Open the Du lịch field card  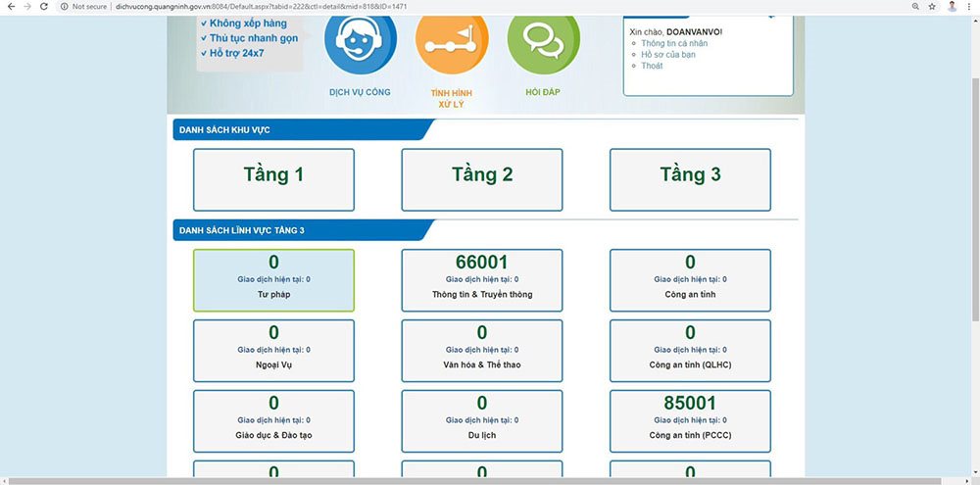pos(482,421)
